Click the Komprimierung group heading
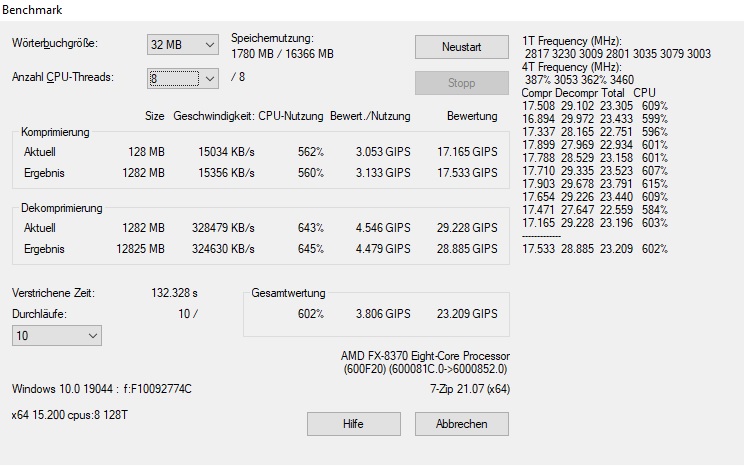The image size is (744, 466). tap(55, 132)
